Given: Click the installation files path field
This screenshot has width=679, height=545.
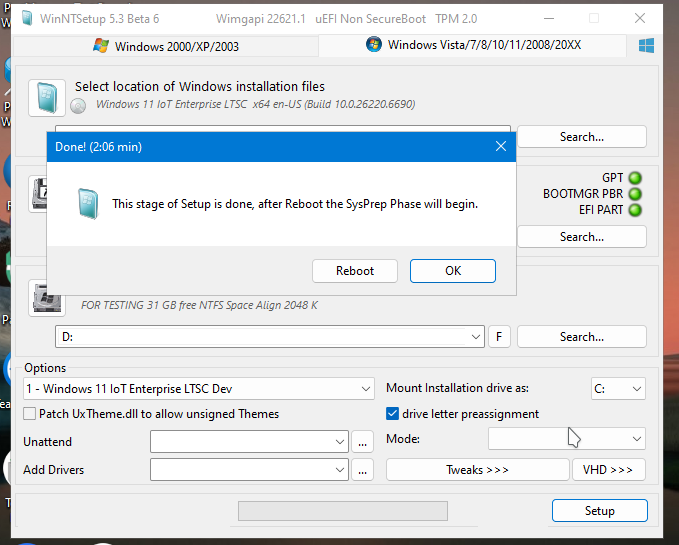Looking at the screenshot, I should click(283, 129).
